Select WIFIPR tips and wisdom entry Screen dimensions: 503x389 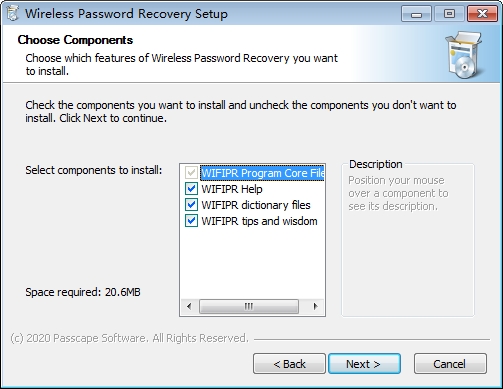[x=259, y=221]
